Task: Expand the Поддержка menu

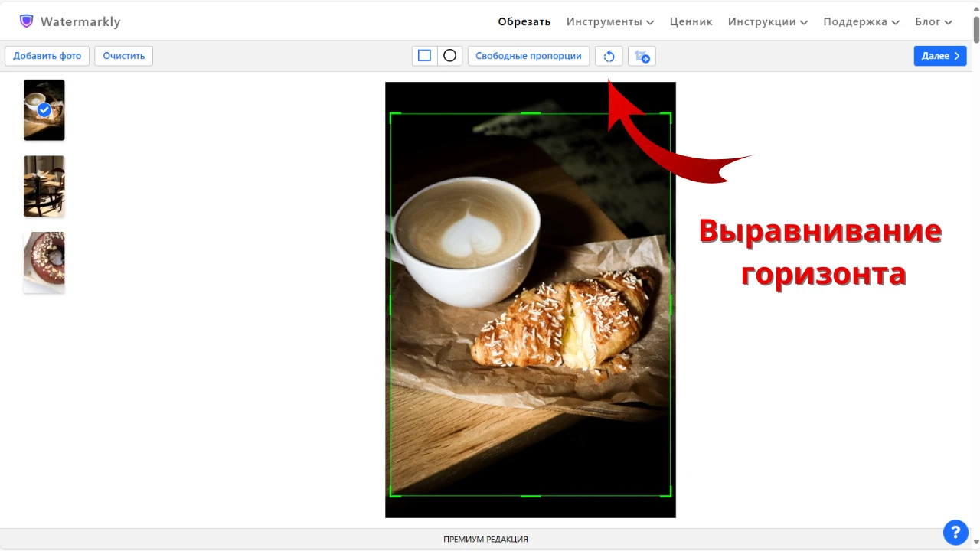Action: click(x=861, y=21)
